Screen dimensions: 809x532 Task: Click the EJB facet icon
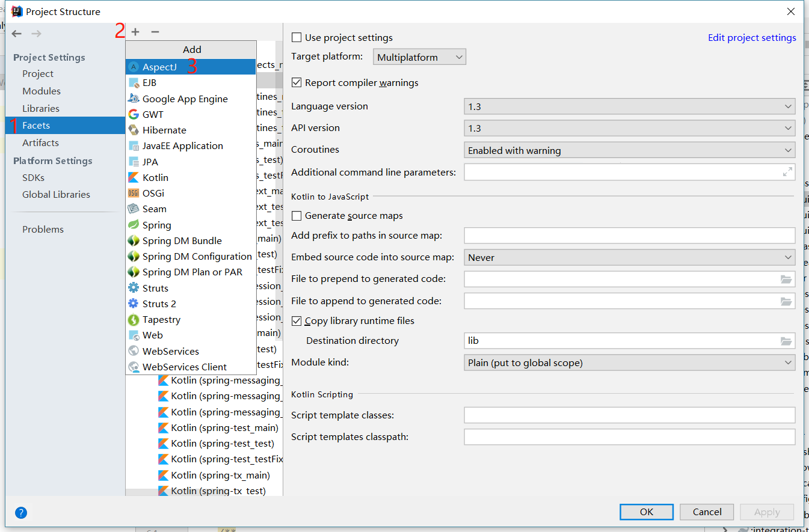pyautogui.click(x=134, y=82)
